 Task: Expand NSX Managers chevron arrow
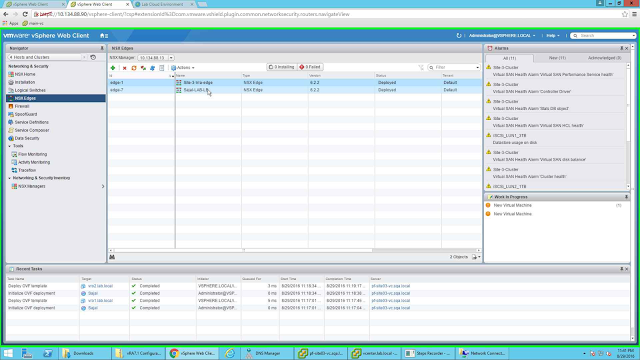pos(103,186)
